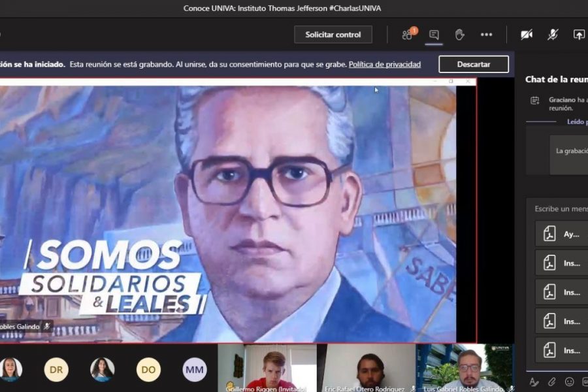This screenshot has width=588, height=392.
Task: Click the shared screen presentation area
Action: (x=238, y=210)
